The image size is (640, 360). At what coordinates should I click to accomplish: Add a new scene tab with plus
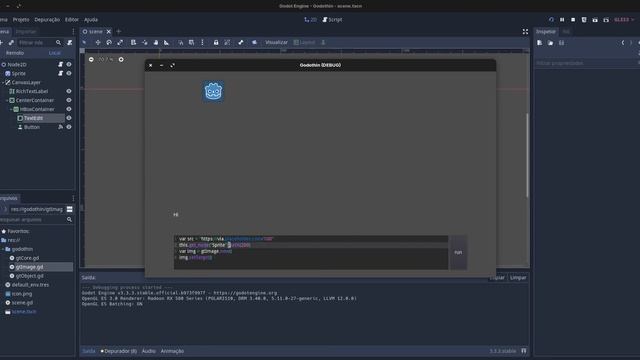point(119,31)
